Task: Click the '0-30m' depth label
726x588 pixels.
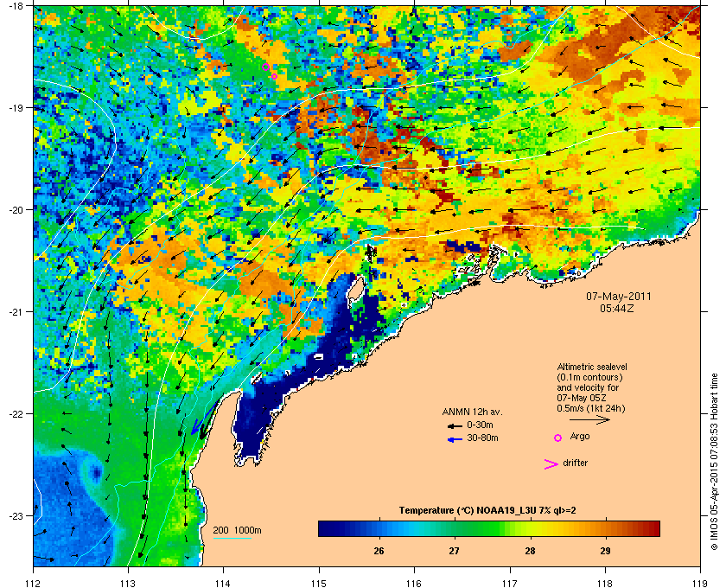Action: (481, 425)
